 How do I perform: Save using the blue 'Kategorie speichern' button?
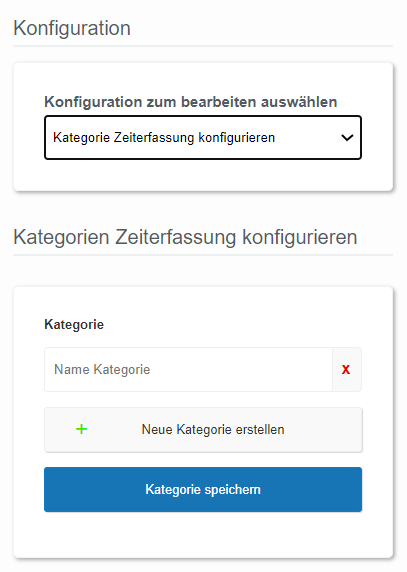pos(203,490)
